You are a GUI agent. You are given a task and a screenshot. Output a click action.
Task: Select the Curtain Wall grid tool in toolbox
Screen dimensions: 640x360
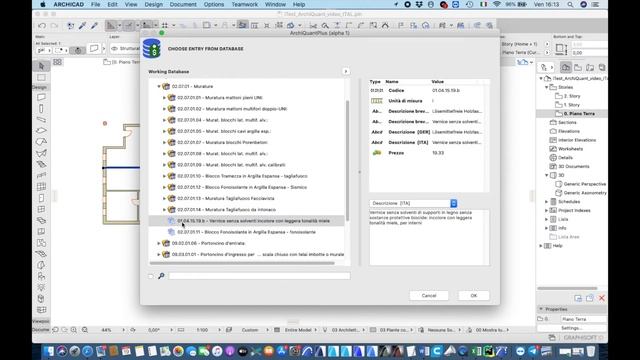tap(41, 187)
